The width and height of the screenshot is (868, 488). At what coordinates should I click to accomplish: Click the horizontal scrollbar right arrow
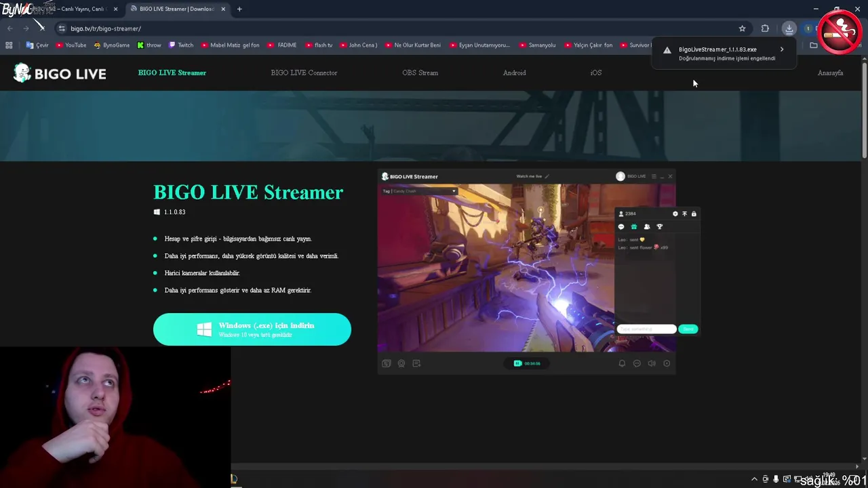coord(857,466)
